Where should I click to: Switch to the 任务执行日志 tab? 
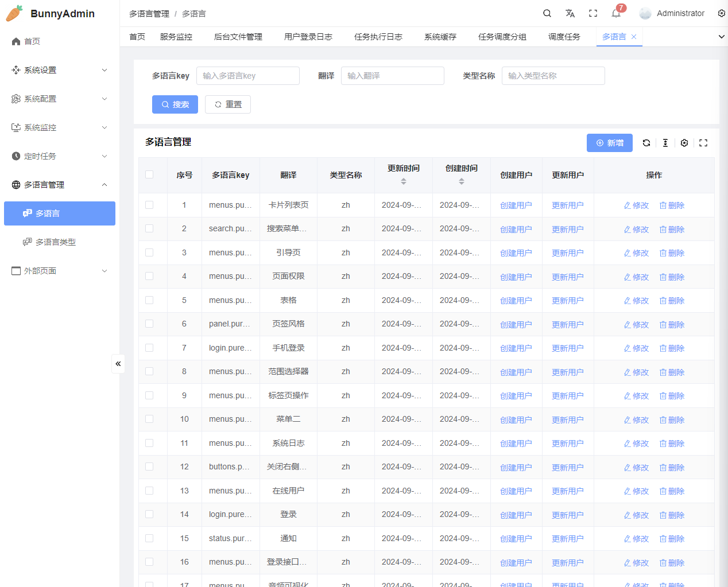[378, 37]
